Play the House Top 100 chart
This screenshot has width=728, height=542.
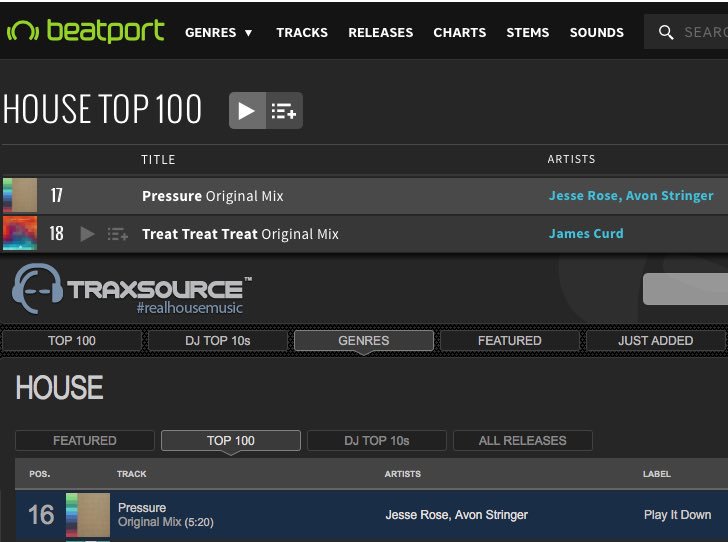(247, 111)
